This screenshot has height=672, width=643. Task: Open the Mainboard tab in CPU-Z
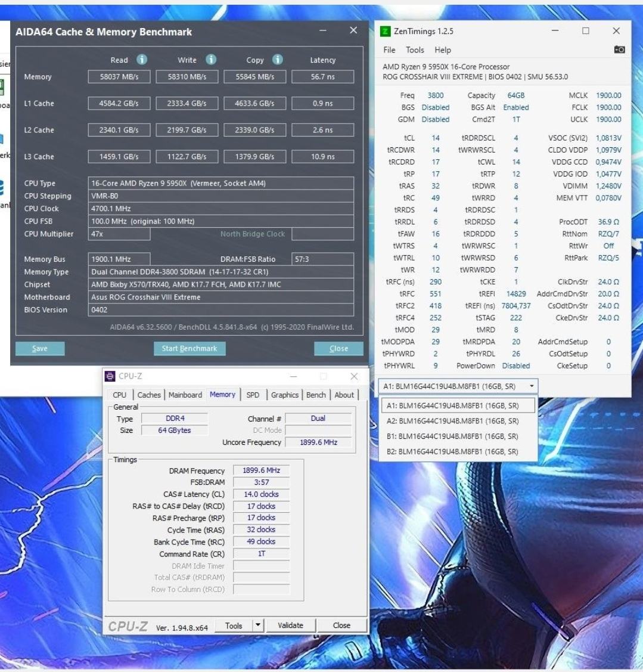[185, 395]
